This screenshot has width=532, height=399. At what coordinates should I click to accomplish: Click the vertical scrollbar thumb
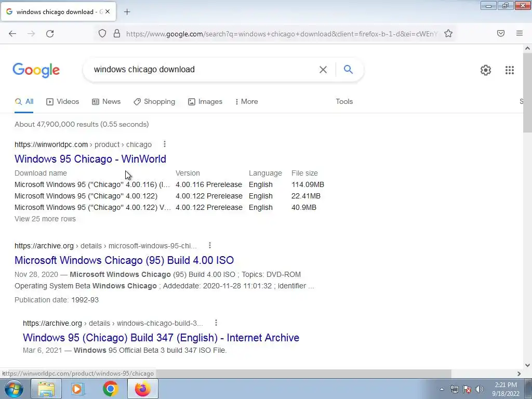coord(527,92)
